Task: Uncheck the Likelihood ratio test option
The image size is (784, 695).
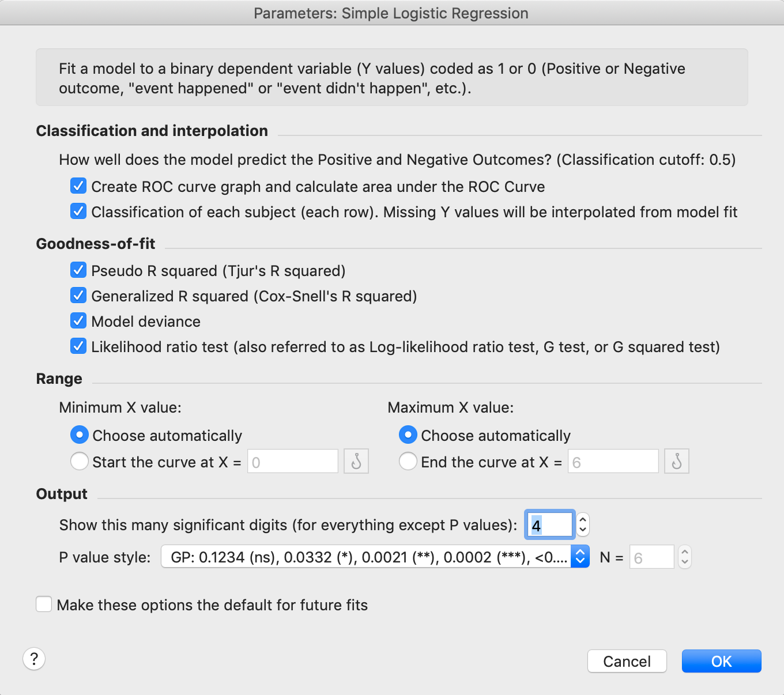Action: (78, 346)
